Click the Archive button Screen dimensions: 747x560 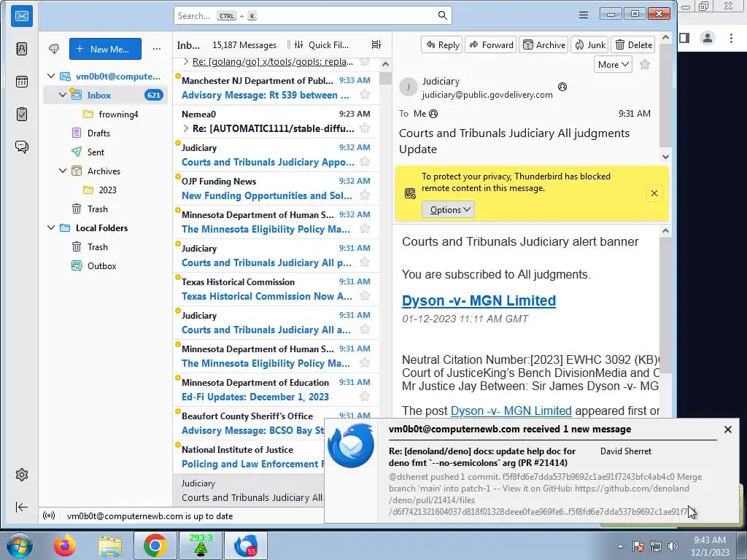pos(543,44)
